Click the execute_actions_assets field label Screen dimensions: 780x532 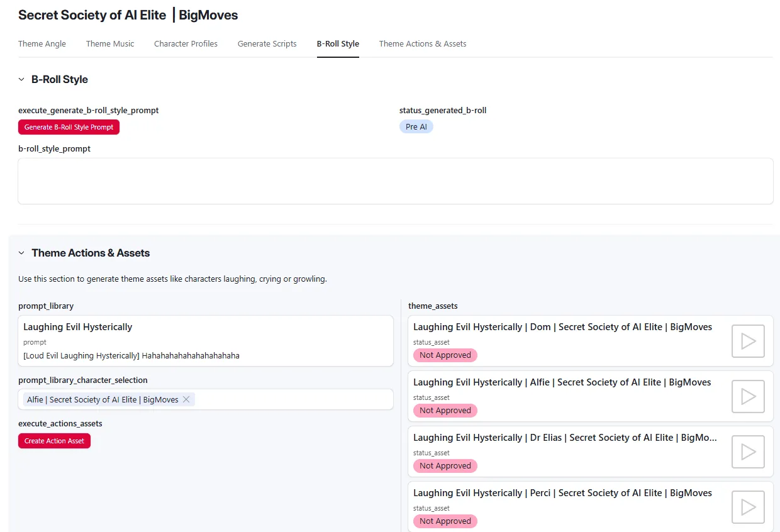tap(60, 423)
